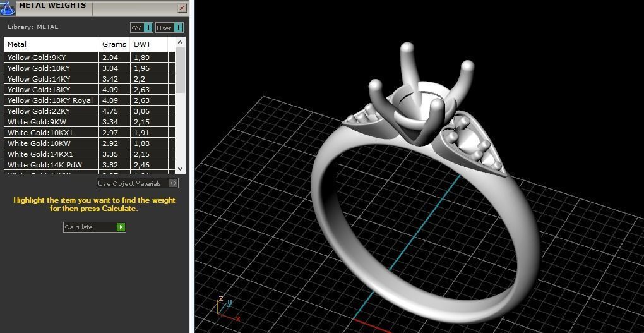
Task: Select White Gold:10KX1 row
Action: (x=89, y=132)
